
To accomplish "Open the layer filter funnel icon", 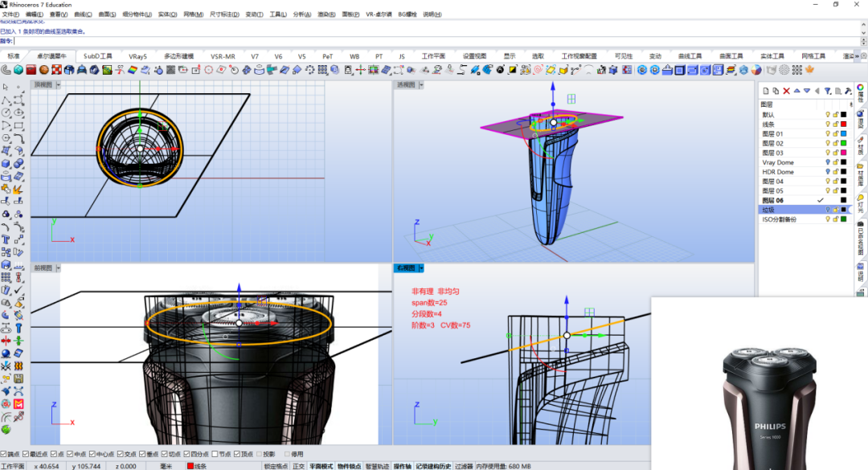I will [828, 91].
